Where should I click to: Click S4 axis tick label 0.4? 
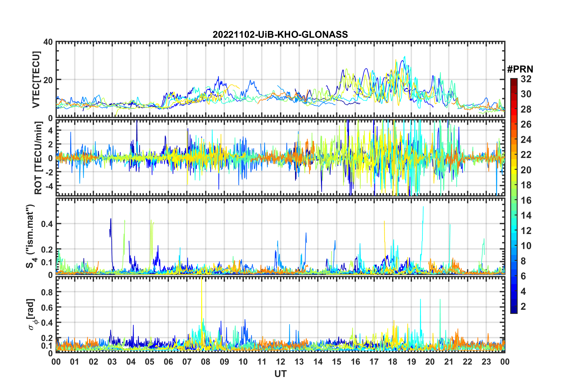47,224
